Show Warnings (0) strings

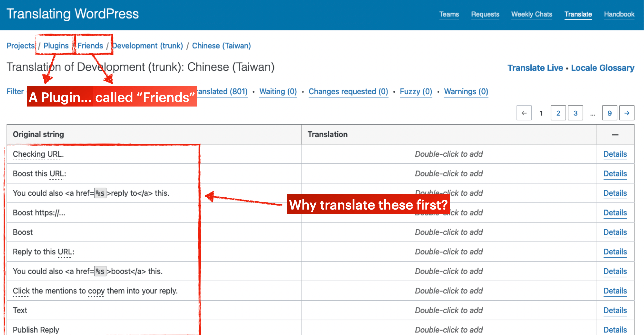tap(466, 92)
